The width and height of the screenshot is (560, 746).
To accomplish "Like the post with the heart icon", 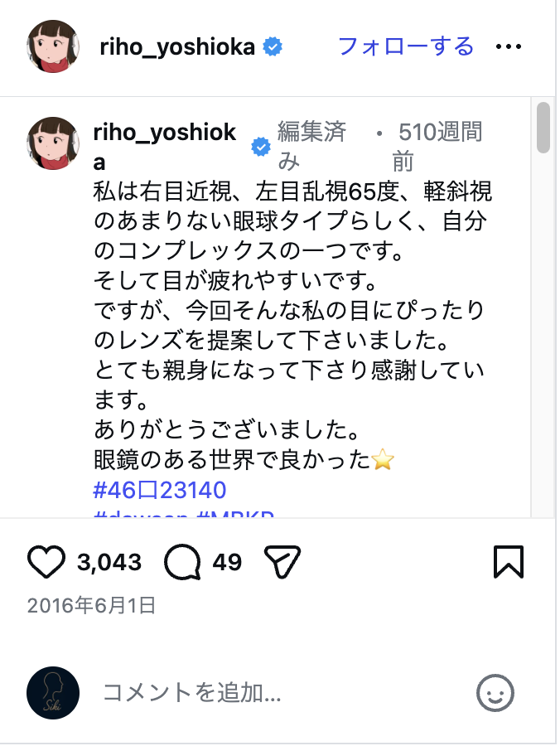I will [47, 561].
